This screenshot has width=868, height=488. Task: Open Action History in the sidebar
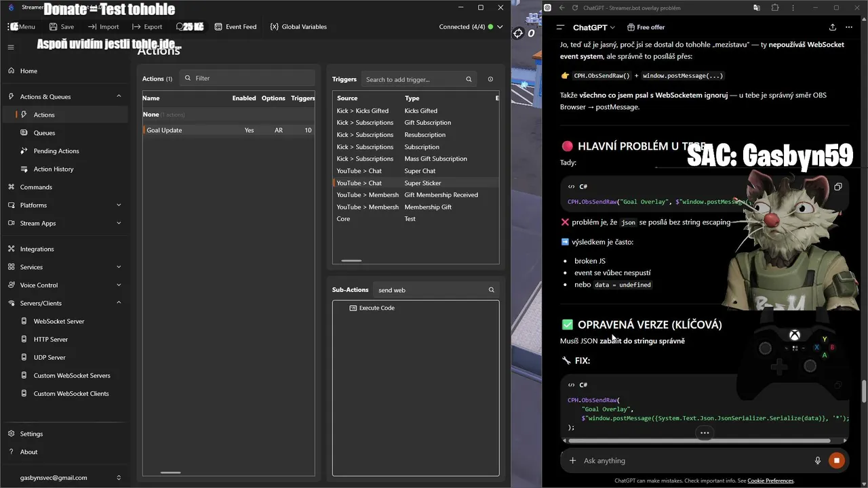pyautogui.click(x=54, y=169)
